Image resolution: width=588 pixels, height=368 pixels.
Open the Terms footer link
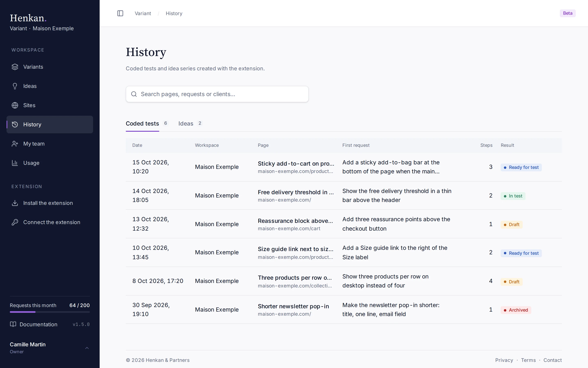coord(528,360)
